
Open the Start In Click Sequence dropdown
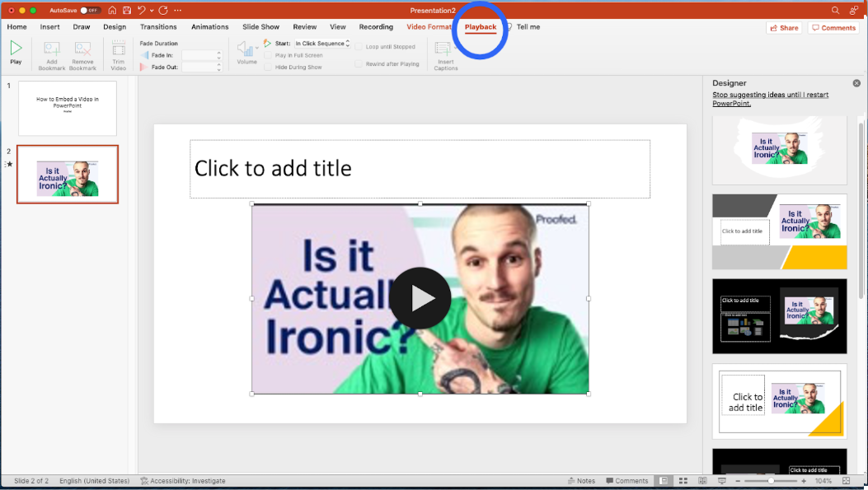(322, 44)
